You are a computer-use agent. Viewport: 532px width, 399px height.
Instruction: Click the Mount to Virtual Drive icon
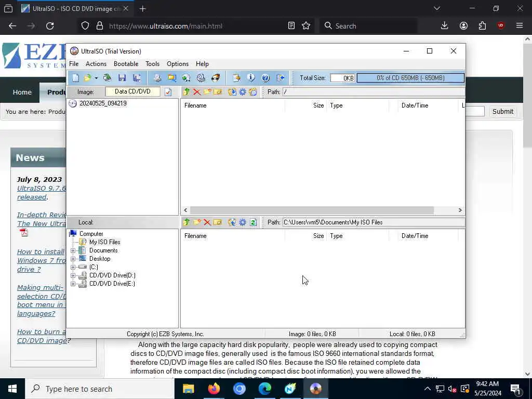pos(201,78)
